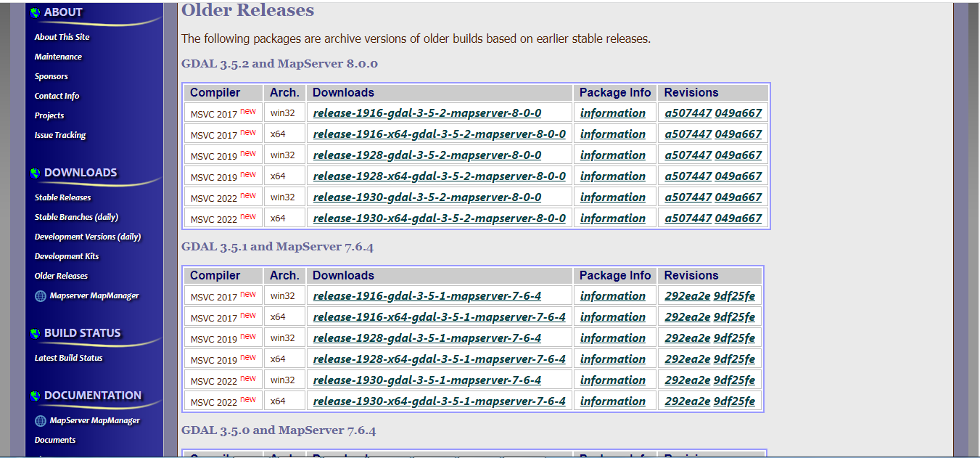Open revision a507447 in release-1916-gdal-3-5-2 row

tap(688, 113)
